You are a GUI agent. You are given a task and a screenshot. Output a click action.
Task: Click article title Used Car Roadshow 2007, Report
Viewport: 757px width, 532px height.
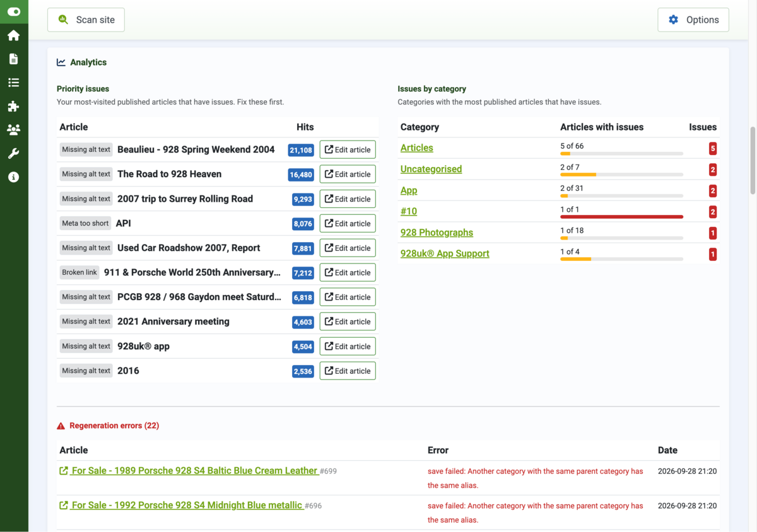tap(189, 248)
